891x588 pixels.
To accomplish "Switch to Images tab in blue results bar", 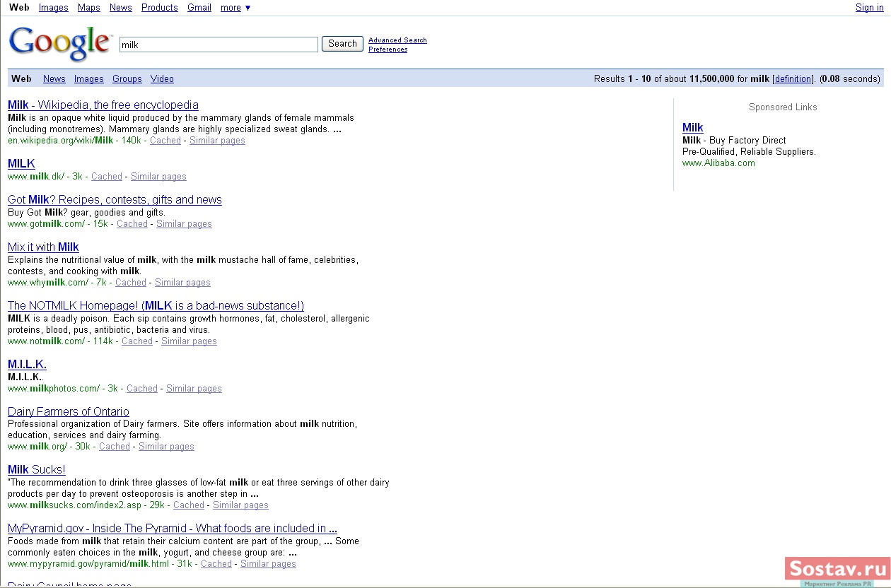I will click(x=89, y=79).
